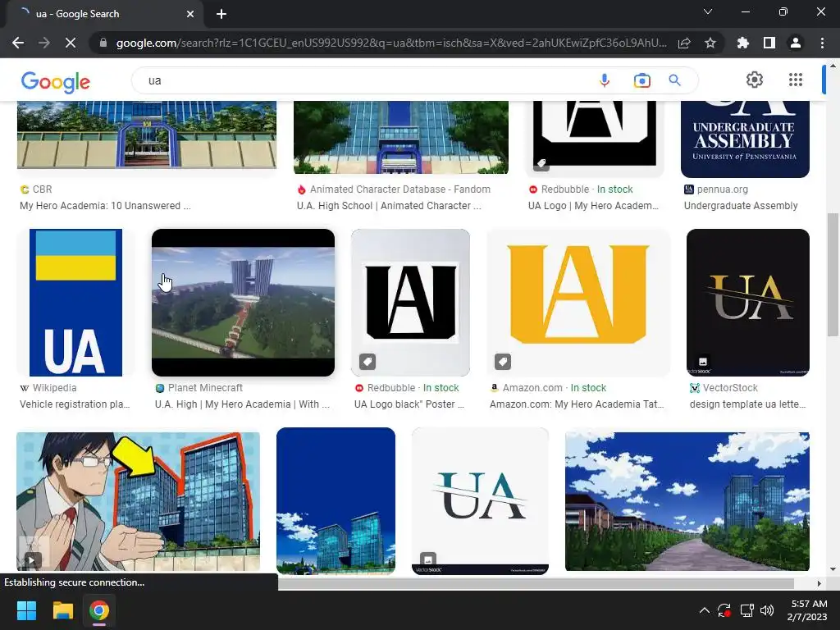
Task: Open the Fandom U.A. High School image
Action: click(x=400, y=137)
